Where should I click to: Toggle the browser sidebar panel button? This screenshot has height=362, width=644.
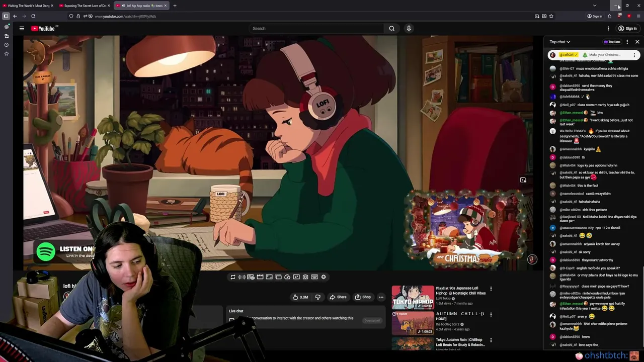pyautogui.click(x=6, y=16)
